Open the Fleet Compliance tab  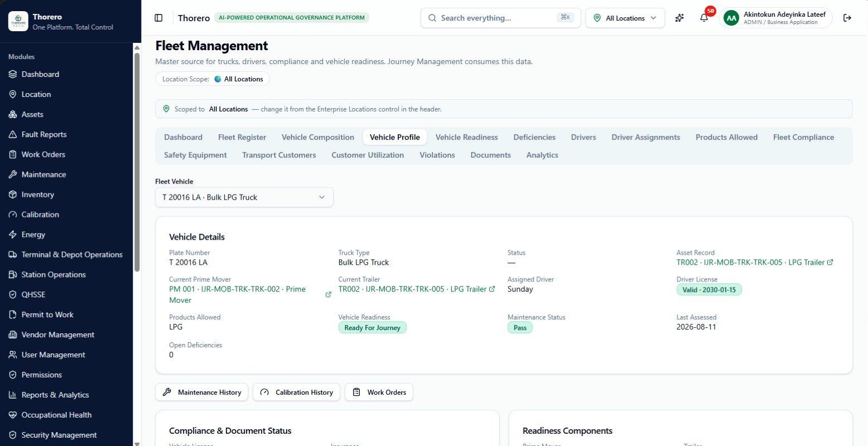click(804, 137)
